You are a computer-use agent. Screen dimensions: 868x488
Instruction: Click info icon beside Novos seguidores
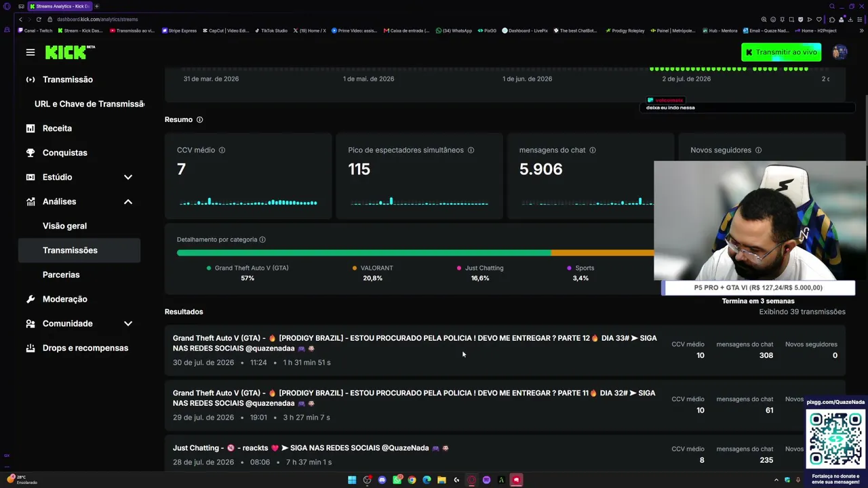(x=758, y=150)
